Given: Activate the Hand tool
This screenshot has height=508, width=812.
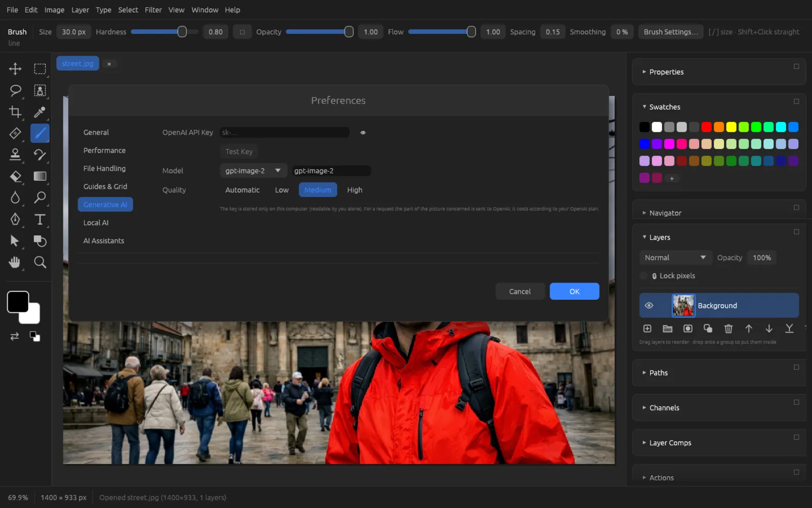Looking at the screenshot, I should [x=15, y=262].
